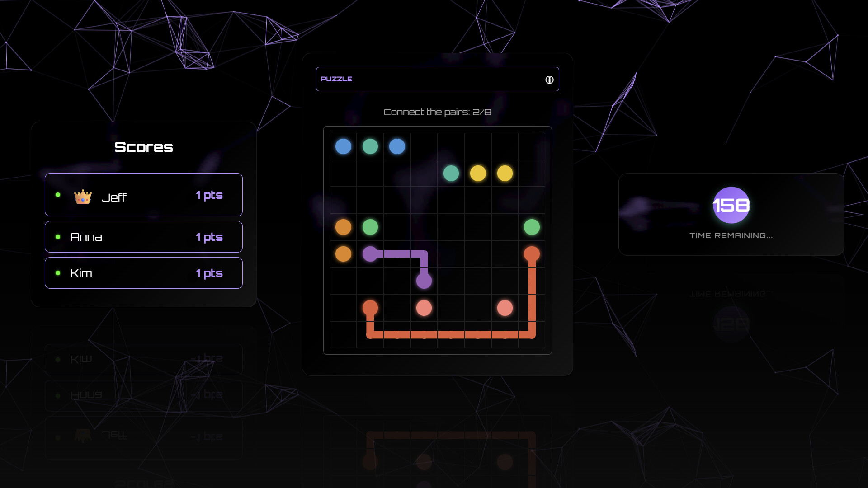Click the teal dot left of the yellow dots
This screenshot has width=868, height=488.
click(451, 173)
